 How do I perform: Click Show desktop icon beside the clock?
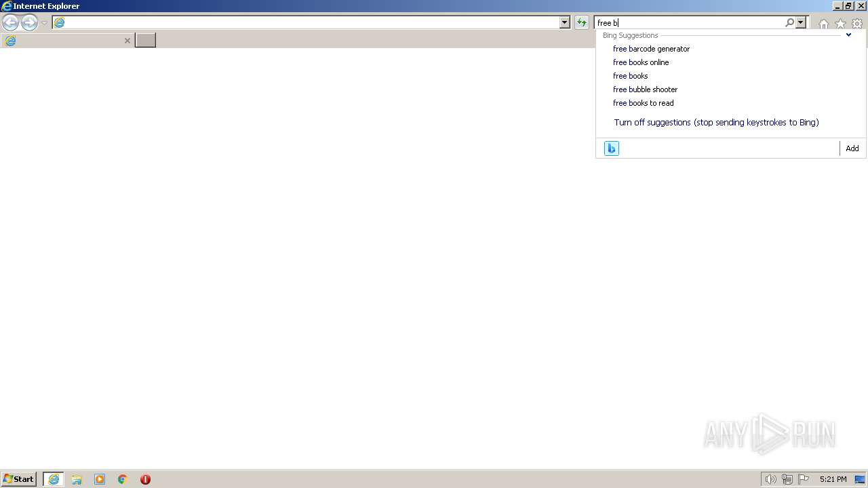[860, 479]
